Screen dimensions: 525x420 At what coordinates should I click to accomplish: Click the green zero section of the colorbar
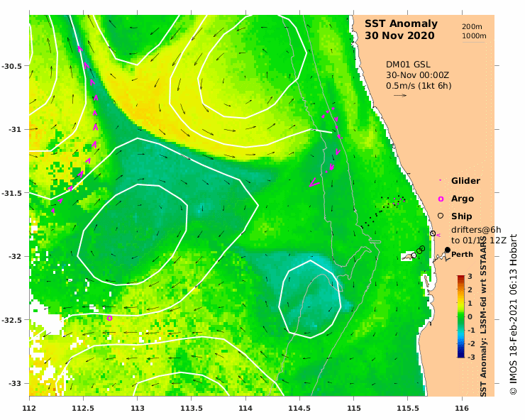[460, 317]
